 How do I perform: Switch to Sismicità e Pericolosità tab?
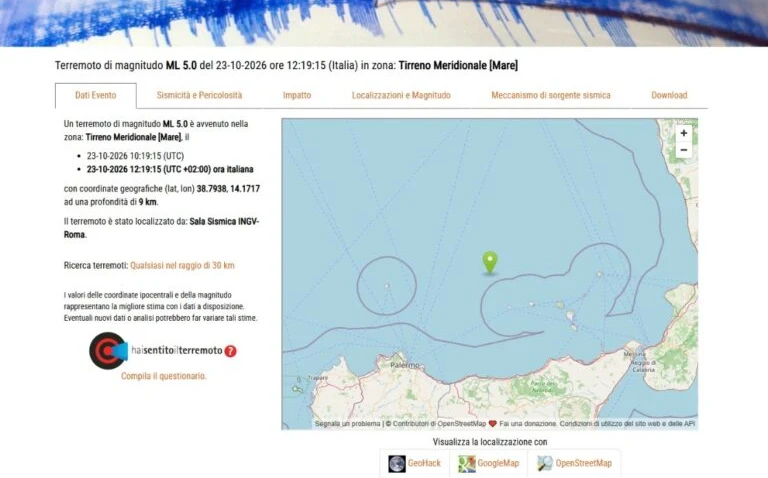click(199, 96)
